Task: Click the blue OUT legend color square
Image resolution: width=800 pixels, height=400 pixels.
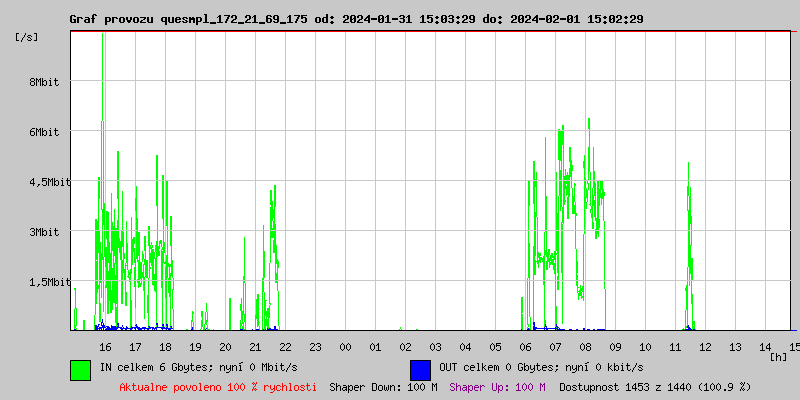Action: [420, 369]
